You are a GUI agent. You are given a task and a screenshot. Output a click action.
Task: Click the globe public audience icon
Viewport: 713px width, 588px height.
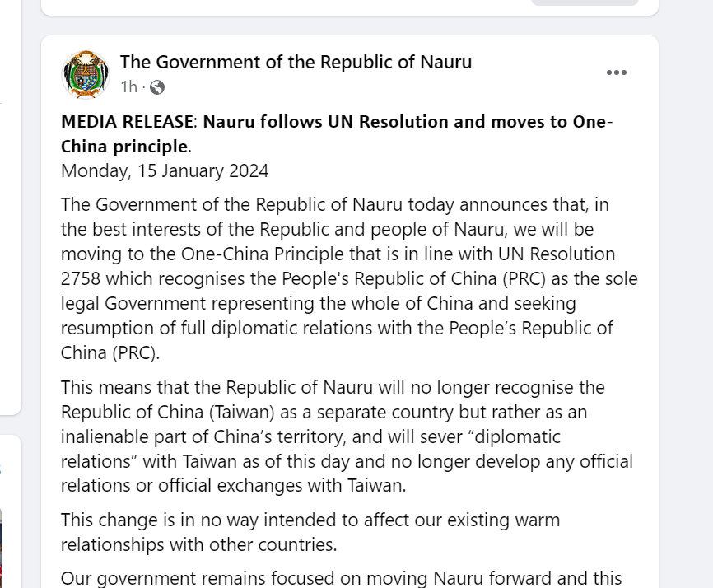tap(157, 86)
